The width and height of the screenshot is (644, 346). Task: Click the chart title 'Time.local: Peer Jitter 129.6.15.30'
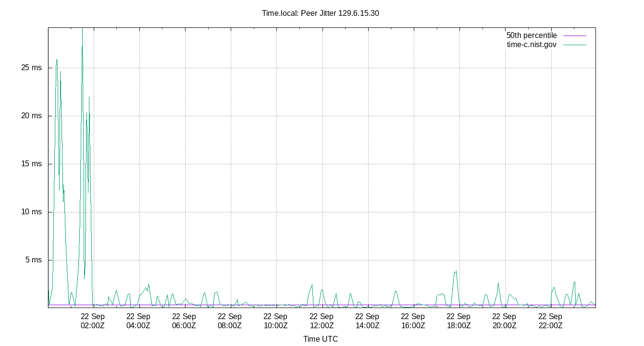click(x=321, y=13)
